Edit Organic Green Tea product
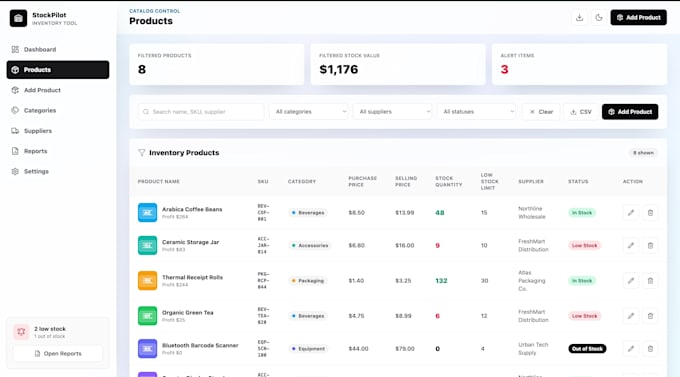This screenshot has width=680, height=377. tap(631, 316)
